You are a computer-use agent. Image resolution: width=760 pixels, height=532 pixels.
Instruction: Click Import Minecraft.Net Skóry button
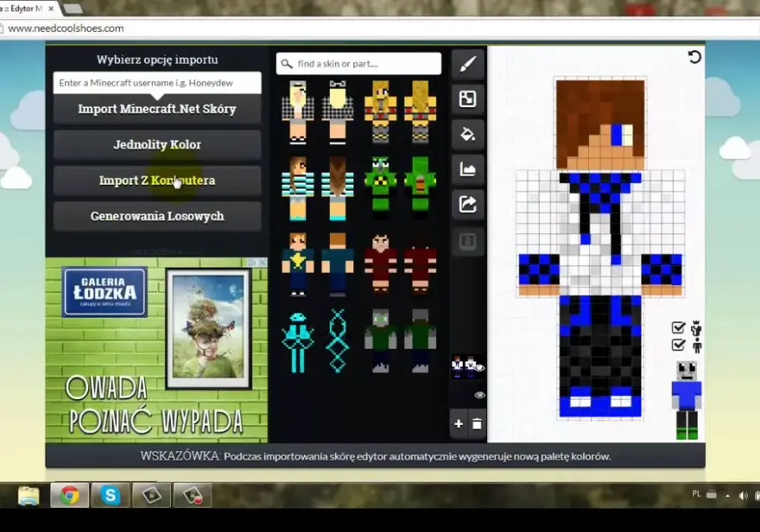(157, 109)
